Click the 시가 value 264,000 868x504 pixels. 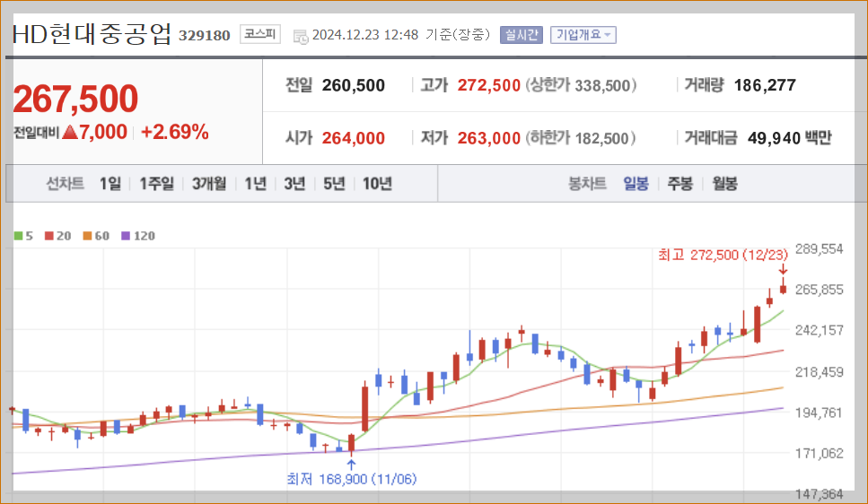coord(353,138)
